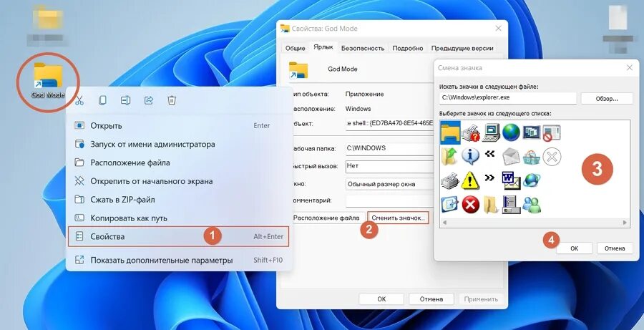This screenshot has height=330, width=644.
Task: Click OK in the Смена значка dialog
Action: click(x=574, y=248)
